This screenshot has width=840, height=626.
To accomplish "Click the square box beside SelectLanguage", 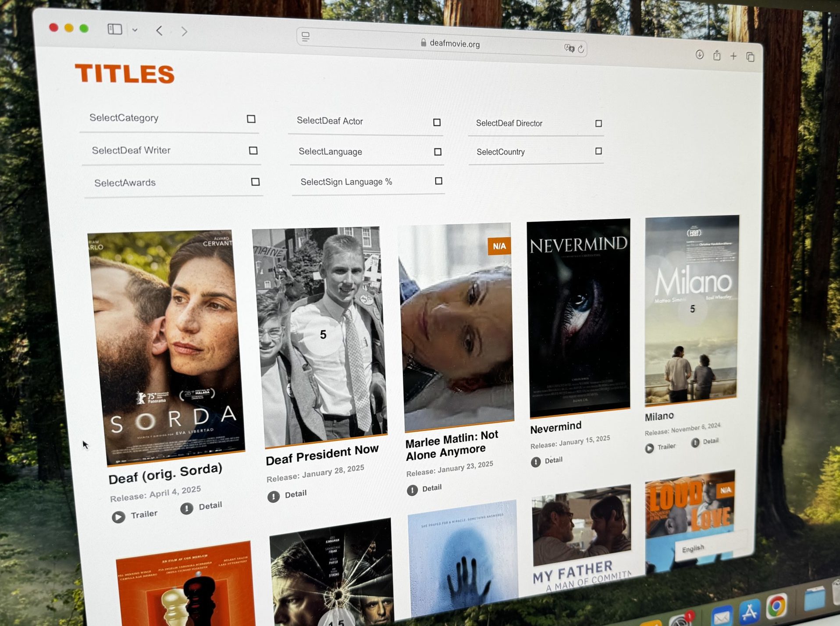I will (x=438, y=152).
